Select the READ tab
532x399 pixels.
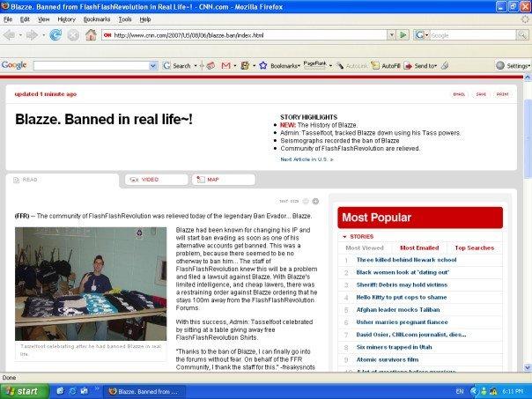(x=63, y=180)
